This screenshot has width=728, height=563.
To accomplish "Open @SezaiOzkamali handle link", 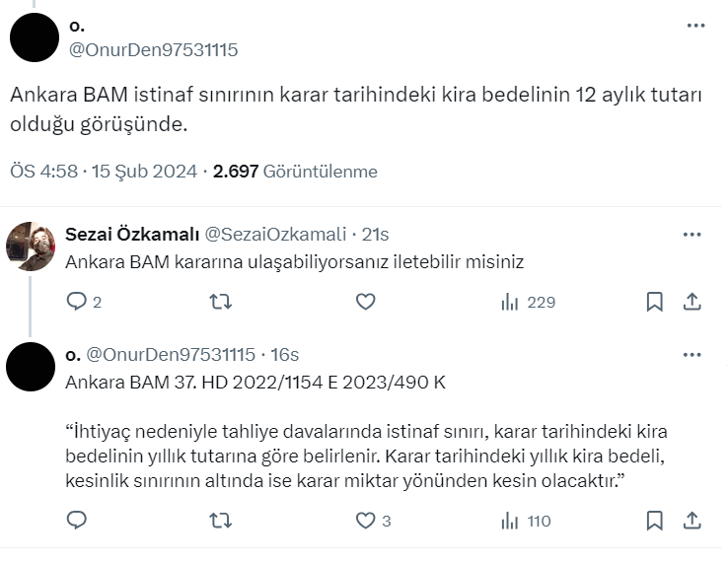I will pos(275,235).
